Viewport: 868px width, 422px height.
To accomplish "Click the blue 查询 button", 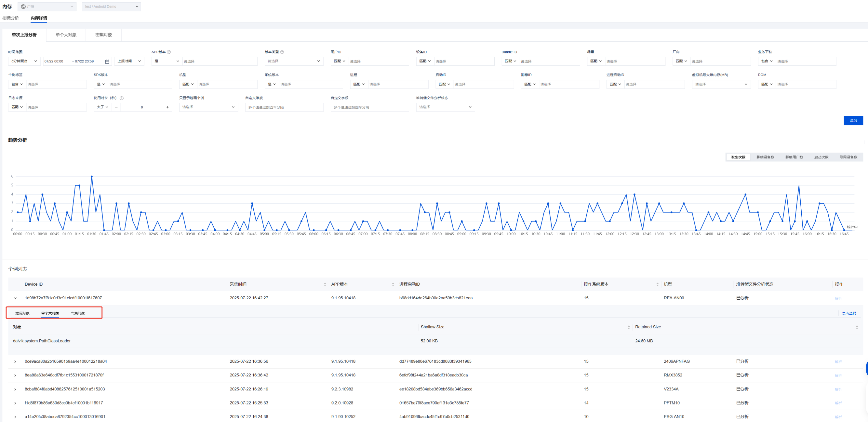I will (853, 120).
